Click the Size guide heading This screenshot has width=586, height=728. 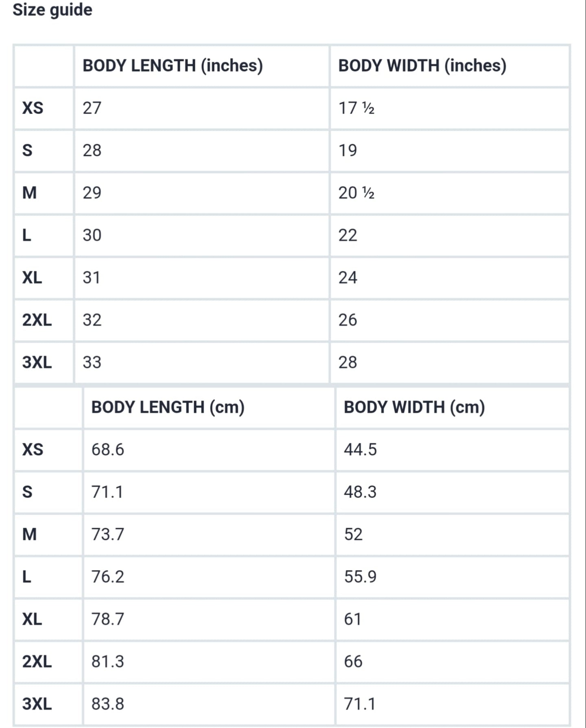pyautogui.click(x=52, y=10)
